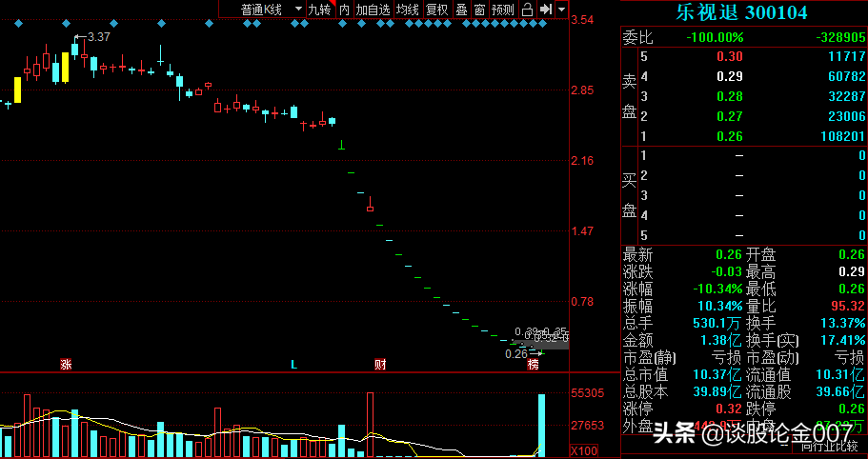This screenshot has height=459, width=868.
Task: Click the cyan L marker on timeline
Action: coord(294,364)
